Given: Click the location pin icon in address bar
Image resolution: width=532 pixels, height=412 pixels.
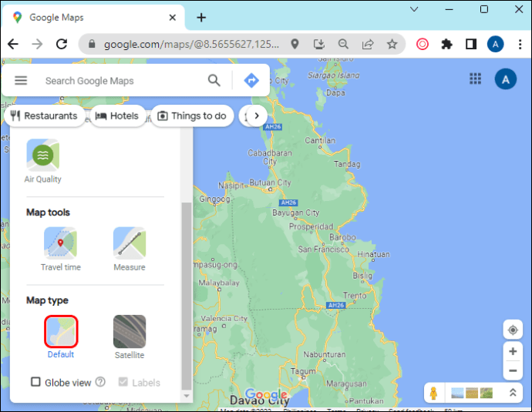Looking at the screenshot, I should [x=295, y=44].
